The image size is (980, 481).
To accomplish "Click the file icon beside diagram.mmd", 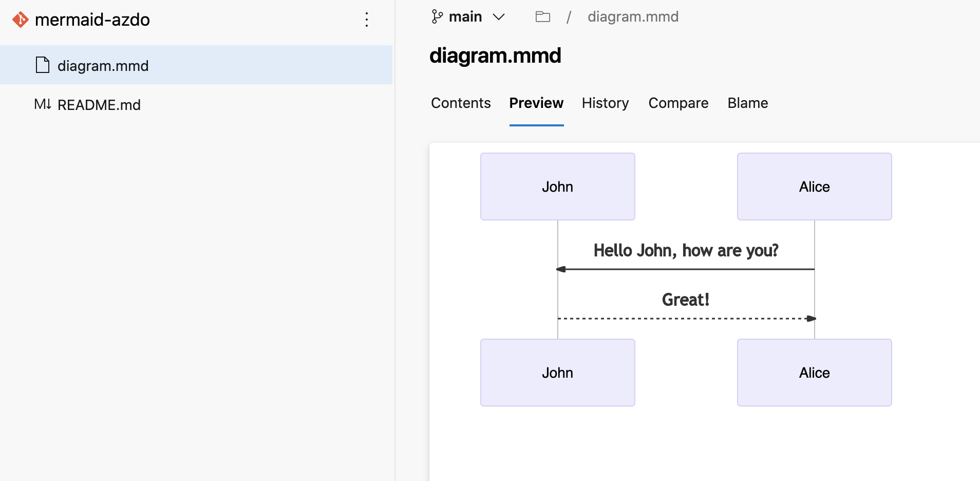I will [x=43, y=65].
